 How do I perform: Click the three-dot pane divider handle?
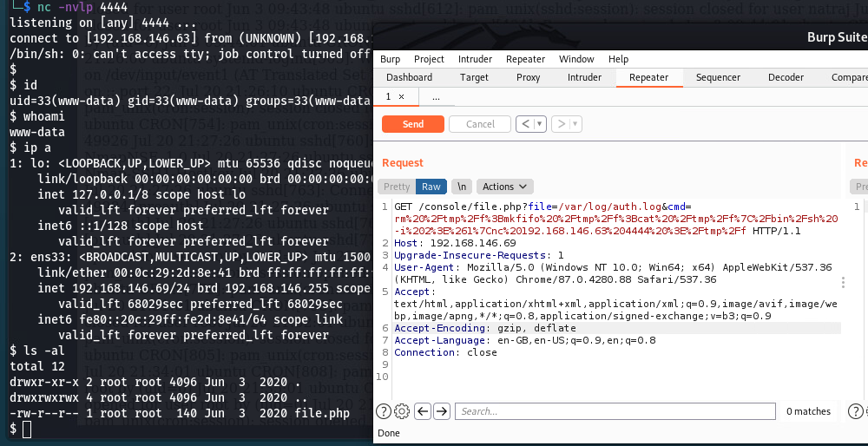tap(843, 283)
